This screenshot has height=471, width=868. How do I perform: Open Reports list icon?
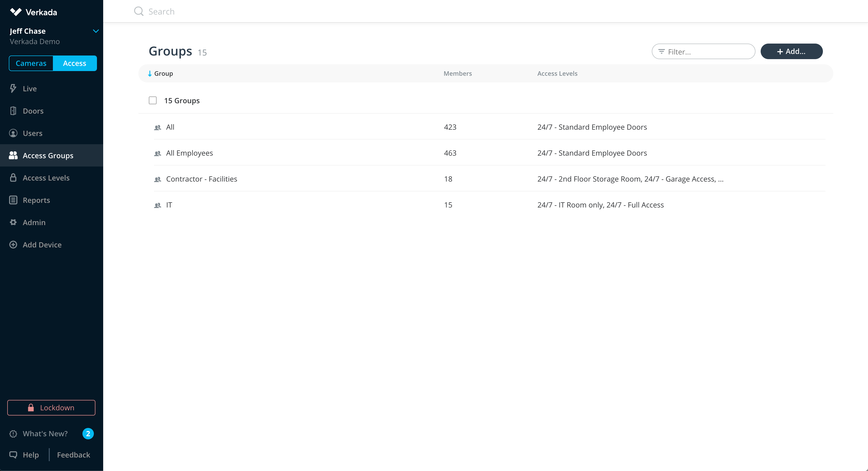13,200
